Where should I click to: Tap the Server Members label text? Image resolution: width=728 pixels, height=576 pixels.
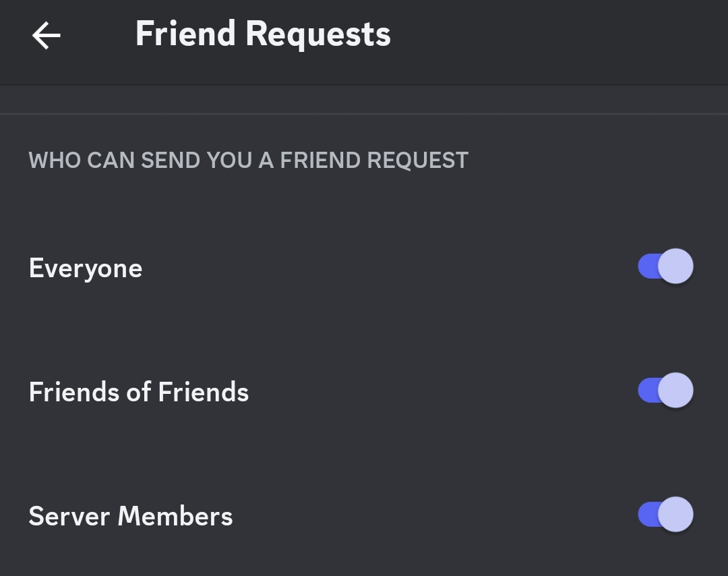tap(131, 516)
